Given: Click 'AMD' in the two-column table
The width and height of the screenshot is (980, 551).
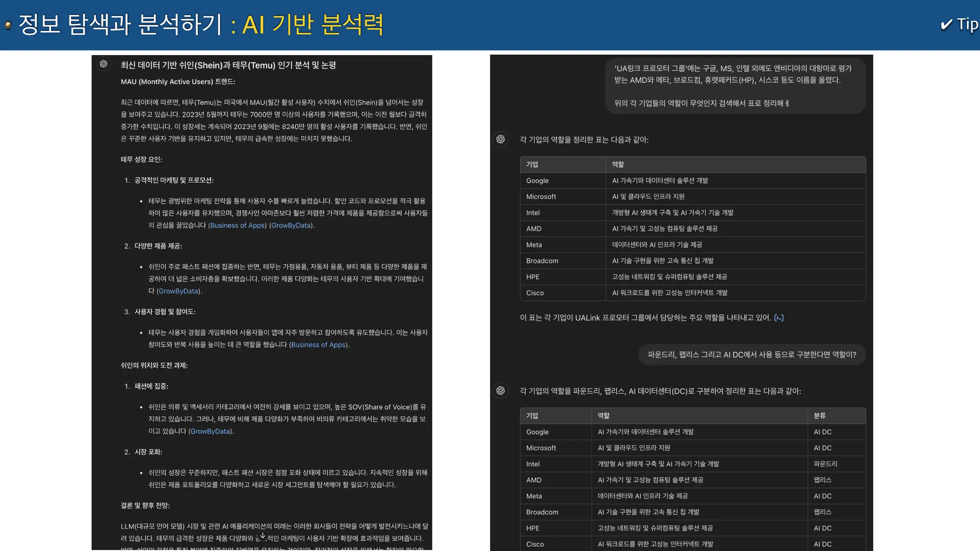Looking at the screenshot, I should point(534,229).
